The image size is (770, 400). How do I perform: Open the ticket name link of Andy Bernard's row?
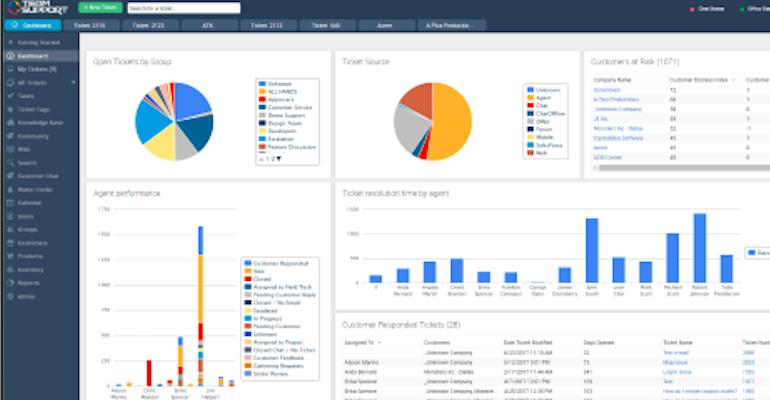click(x=677, y=372)
